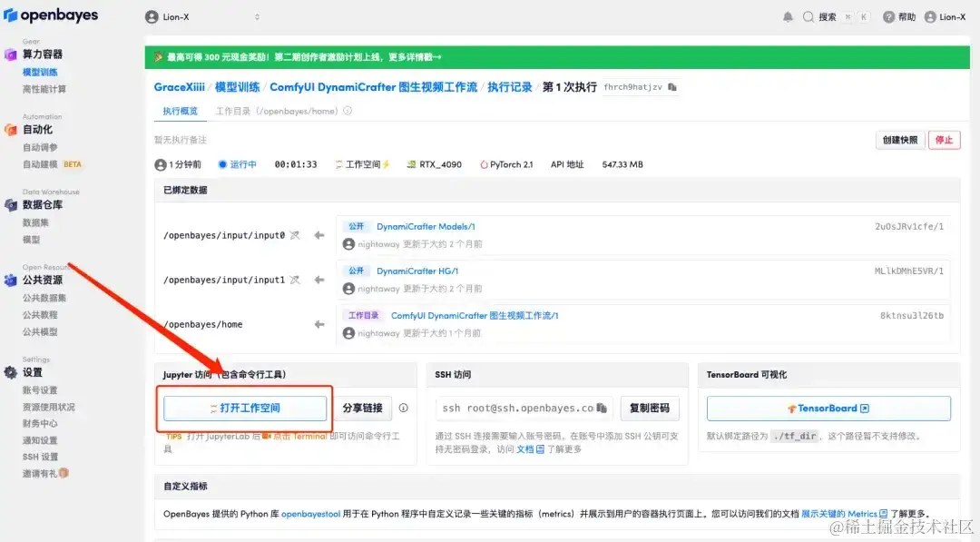The height and width of the screenshot is (542, 980).
Task: Click the green 300 元现金奖励 announcement banner
Action: point(557,57)
